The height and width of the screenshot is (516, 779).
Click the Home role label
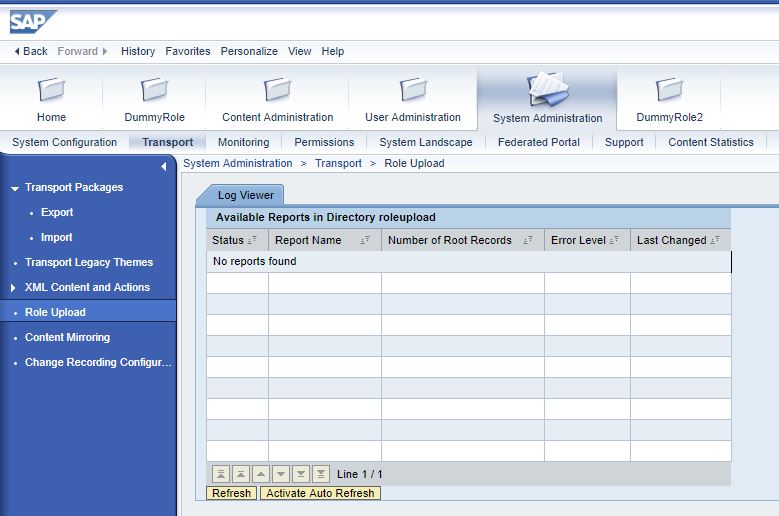point(51,117)
